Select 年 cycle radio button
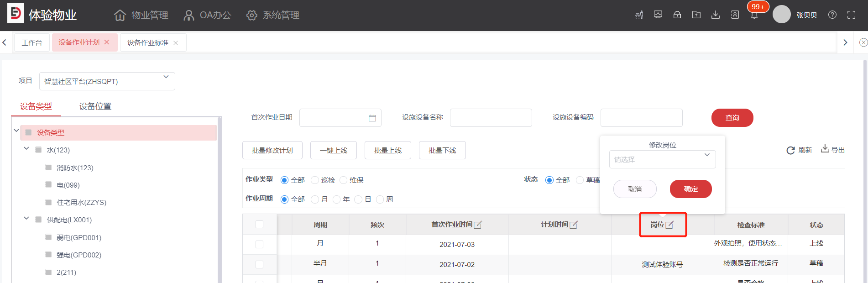This screenshot has height=283, width=868. 336,199
